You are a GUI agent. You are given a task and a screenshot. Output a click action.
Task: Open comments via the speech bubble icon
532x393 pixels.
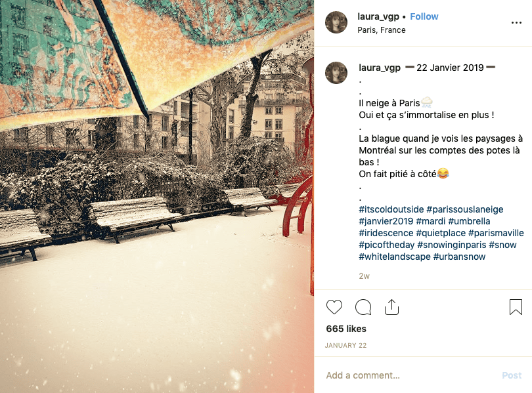pos(363,307)
